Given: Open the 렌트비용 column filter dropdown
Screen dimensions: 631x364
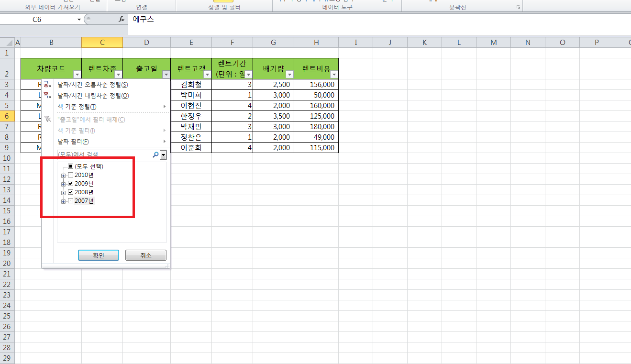Looking at the screenshot, I should (x=334, y=75).
